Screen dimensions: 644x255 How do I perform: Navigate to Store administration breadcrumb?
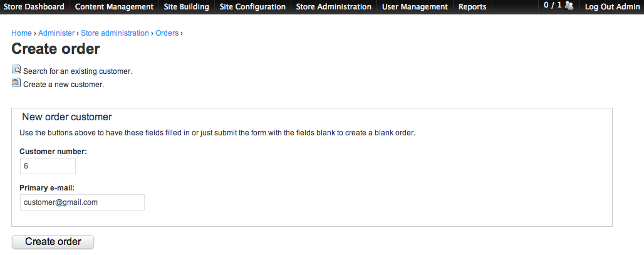coord(115,33)
